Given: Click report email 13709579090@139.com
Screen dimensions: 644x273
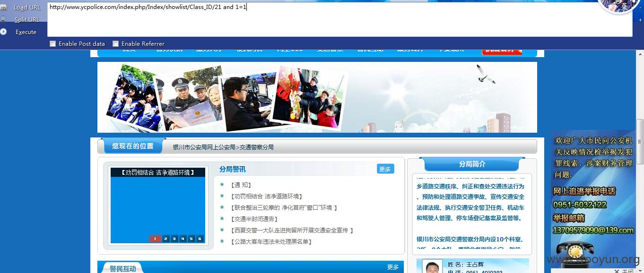Looking at the screenshot, I should [x=593, y=230].
